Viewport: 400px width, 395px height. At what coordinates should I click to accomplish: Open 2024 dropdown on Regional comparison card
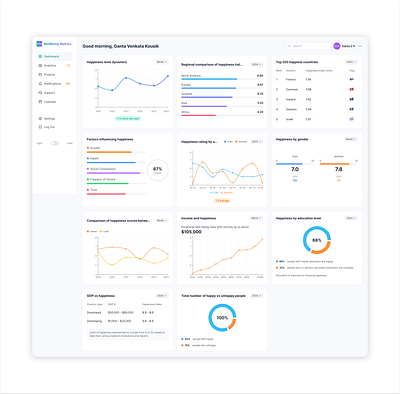pos(256,64)
